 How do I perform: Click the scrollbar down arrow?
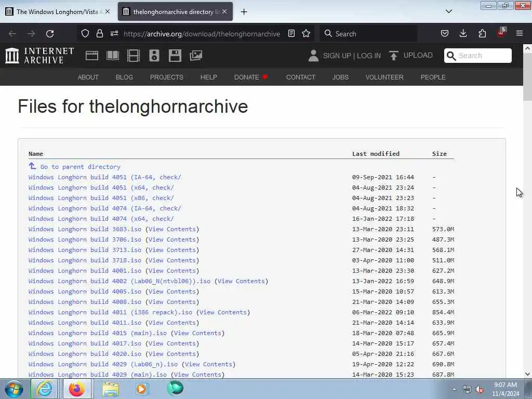(527, 374)
